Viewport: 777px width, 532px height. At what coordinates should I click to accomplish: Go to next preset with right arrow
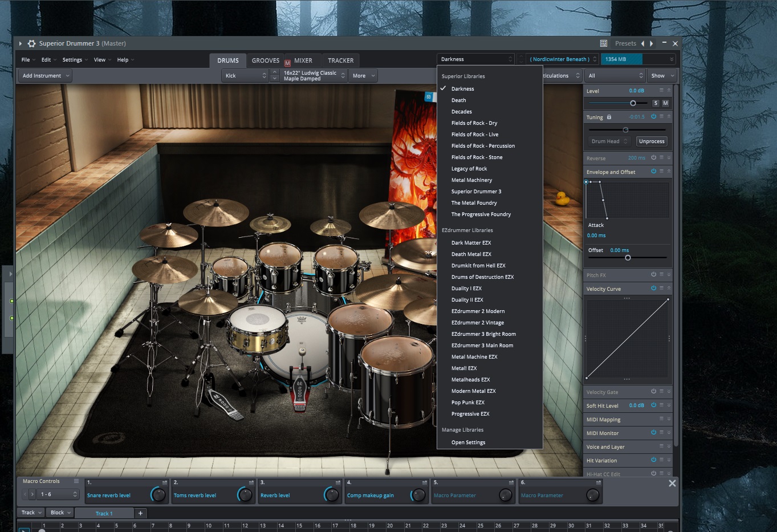pos(652,43)
